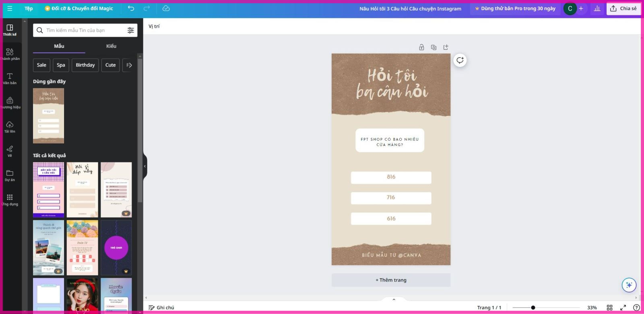Viewport: 644px width, 314px height.
Task: Open the Vị trí position option
Action: 154,27
